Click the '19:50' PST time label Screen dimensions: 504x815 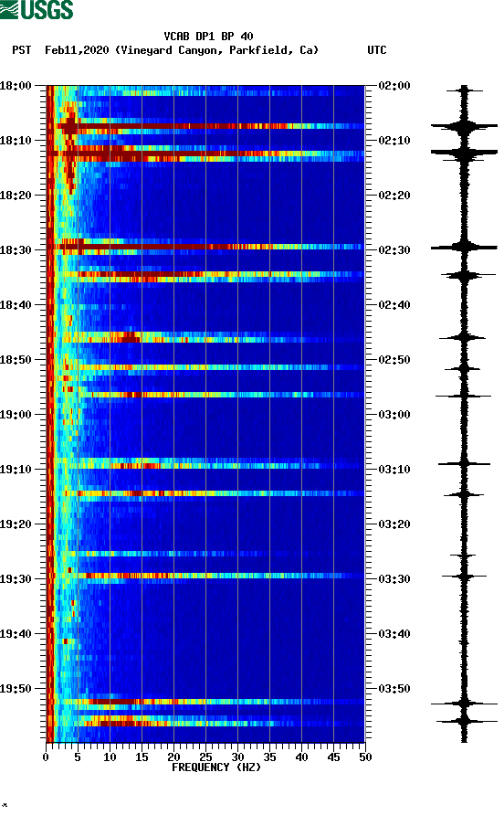[x=16, y=689]
